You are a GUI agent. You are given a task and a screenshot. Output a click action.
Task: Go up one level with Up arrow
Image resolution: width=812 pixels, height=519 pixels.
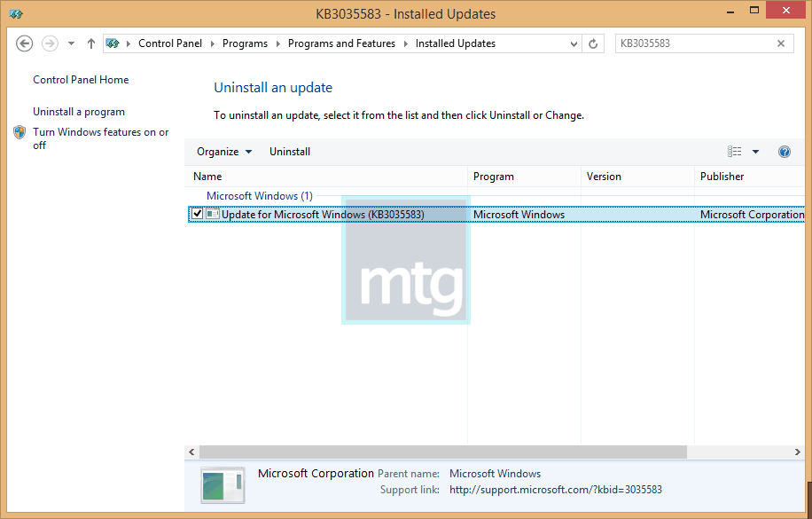coord(91,43)
